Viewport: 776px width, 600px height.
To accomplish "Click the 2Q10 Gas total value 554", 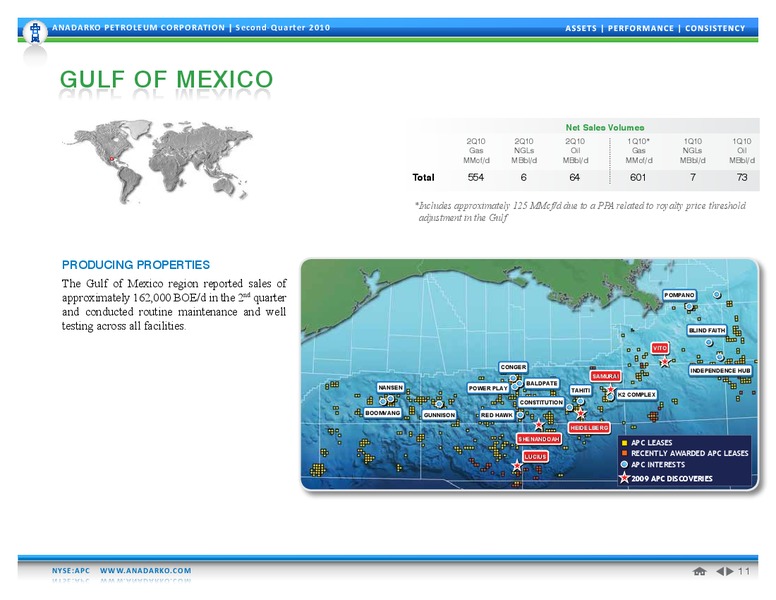I will 476,177.
